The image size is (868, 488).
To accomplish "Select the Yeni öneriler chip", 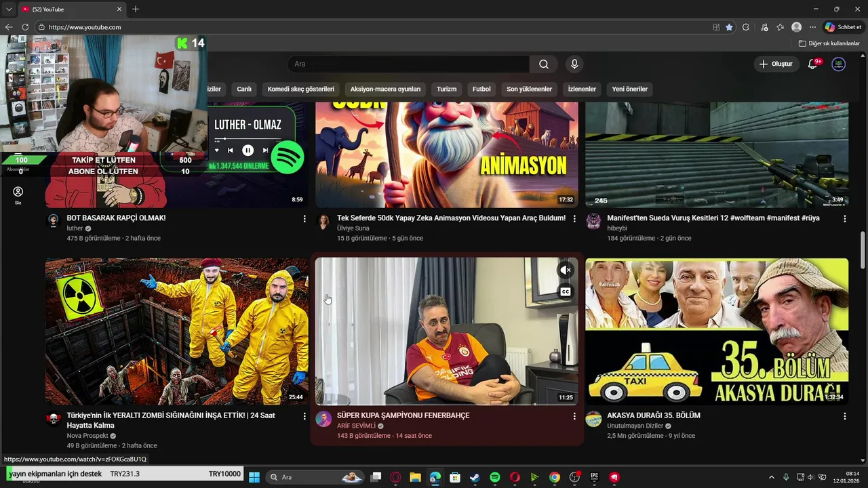I will click(629, 89).
